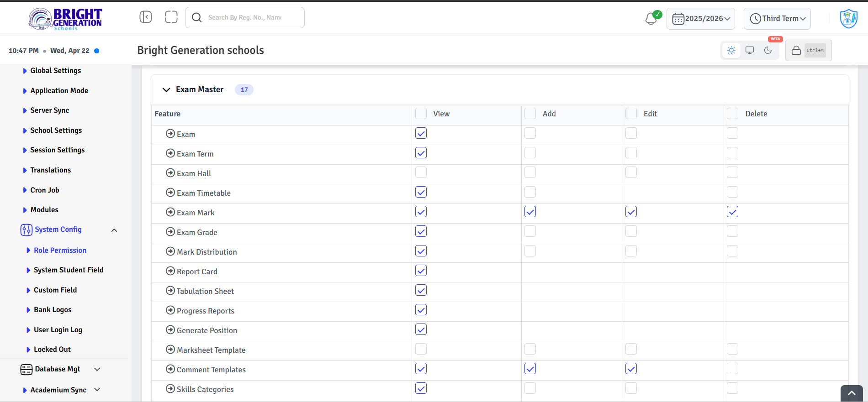Expand the Academium Sync chevron
868x402 pixels.
(97, 390)
